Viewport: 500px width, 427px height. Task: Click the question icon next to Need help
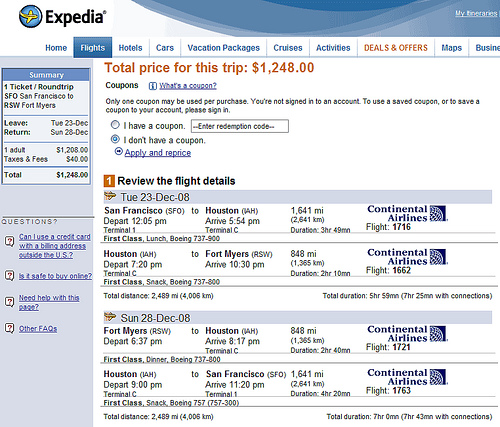9,302
